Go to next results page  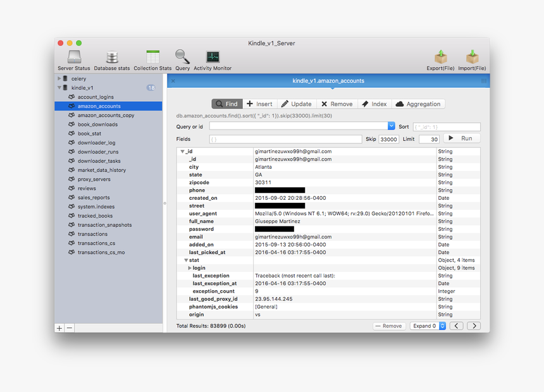pos(474,326)
